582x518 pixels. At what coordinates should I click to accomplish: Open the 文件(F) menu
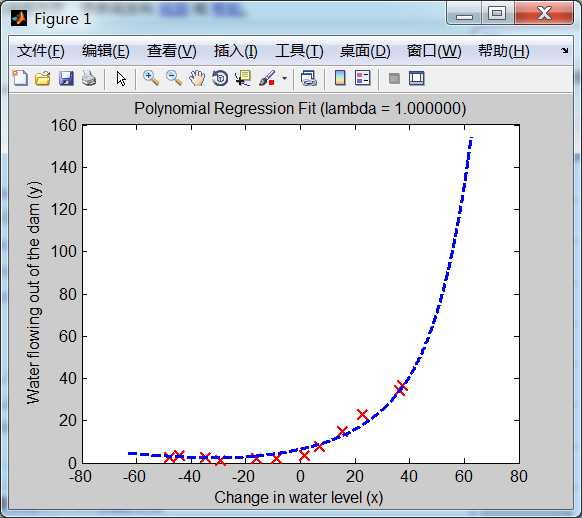pos(40,51)
